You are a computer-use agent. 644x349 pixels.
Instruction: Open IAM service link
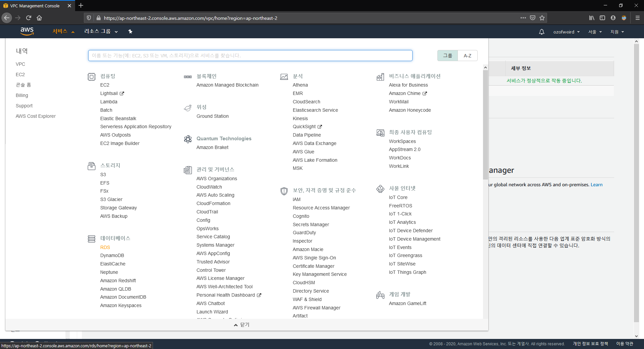(297, 199)
